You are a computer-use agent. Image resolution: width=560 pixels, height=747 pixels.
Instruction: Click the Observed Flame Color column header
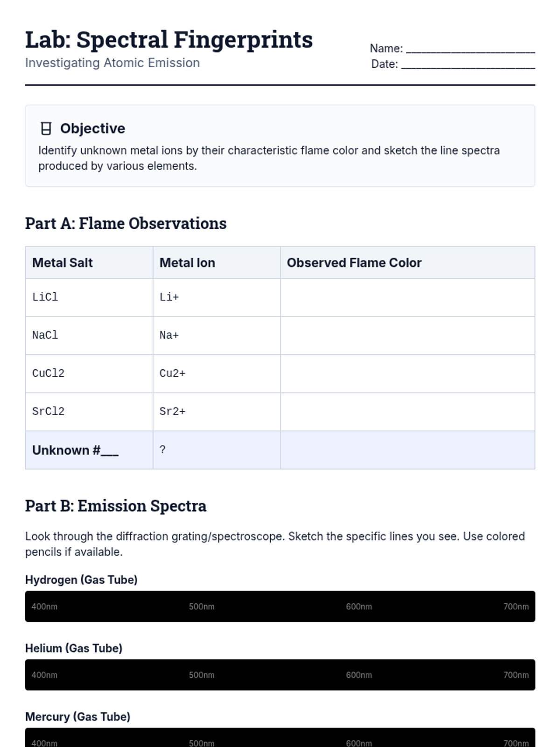pos(354,263)
